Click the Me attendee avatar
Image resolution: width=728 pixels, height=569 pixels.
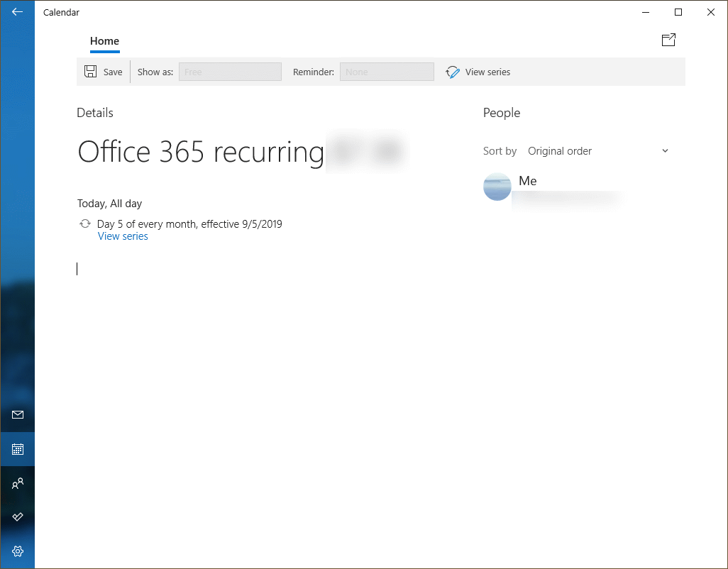coord(497,187)
